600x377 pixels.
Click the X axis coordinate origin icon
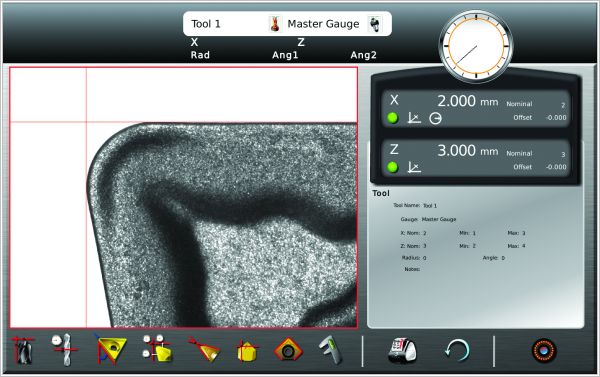click(x=414, y=118)
